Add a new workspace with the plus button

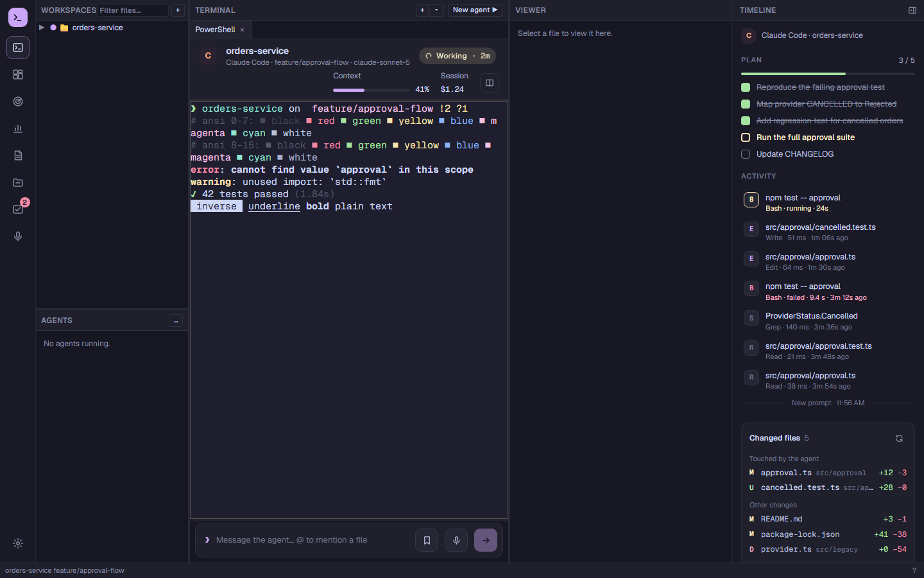pos(178,10)
